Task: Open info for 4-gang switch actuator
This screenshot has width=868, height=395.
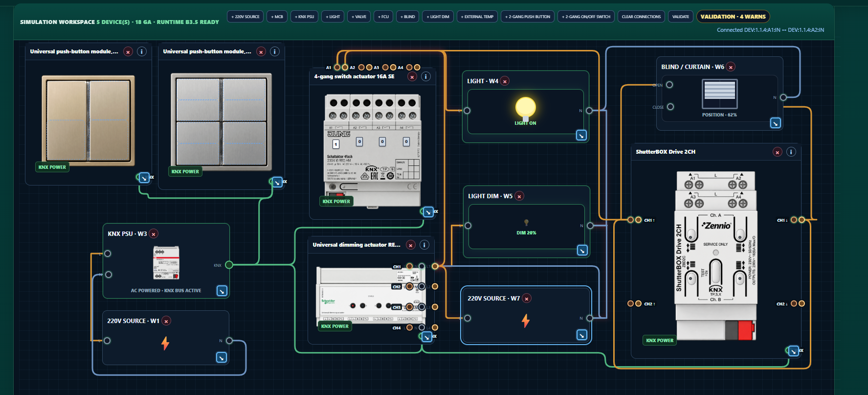Action: [x=426, y=76]
